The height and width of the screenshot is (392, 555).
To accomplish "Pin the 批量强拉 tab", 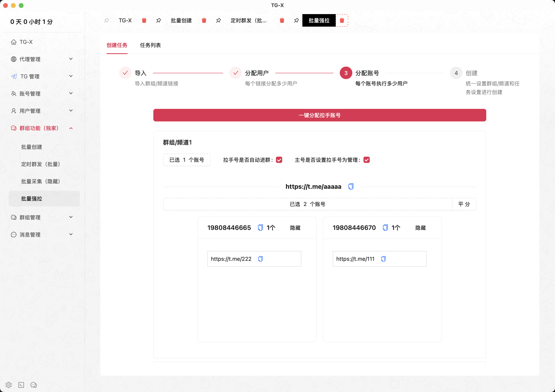I will pos(296,21).
